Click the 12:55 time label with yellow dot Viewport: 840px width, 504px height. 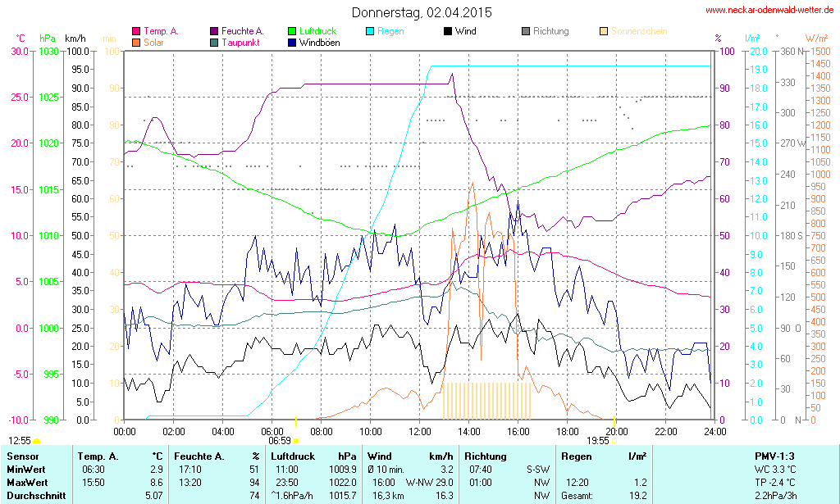click(x=21, y=440)
